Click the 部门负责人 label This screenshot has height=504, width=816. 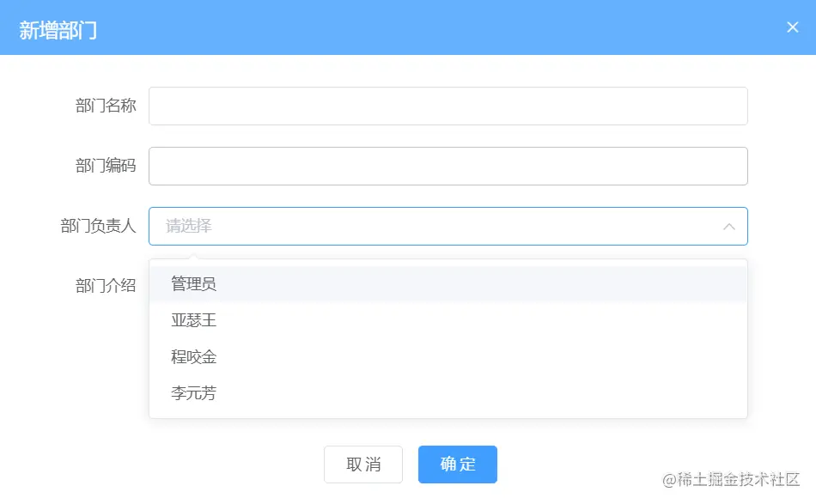click(98, 227)
